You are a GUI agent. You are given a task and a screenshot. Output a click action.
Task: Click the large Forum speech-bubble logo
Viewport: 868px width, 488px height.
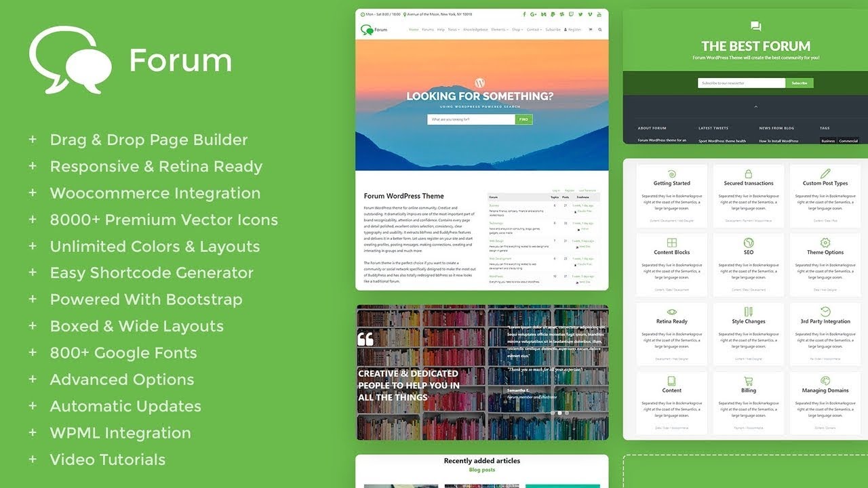click(x=71, y=60)
